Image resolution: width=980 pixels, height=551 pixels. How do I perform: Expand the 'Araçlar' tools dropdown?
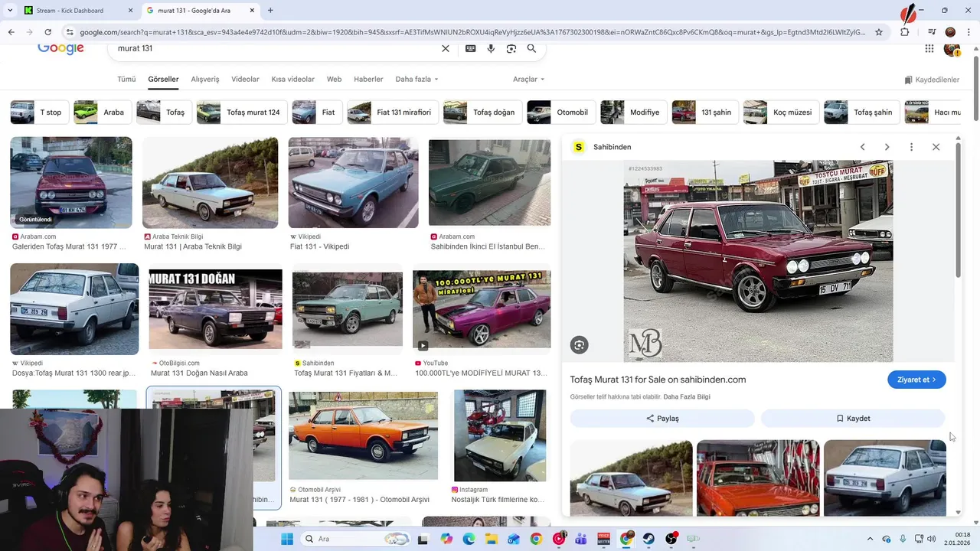[x=528, y=80]
